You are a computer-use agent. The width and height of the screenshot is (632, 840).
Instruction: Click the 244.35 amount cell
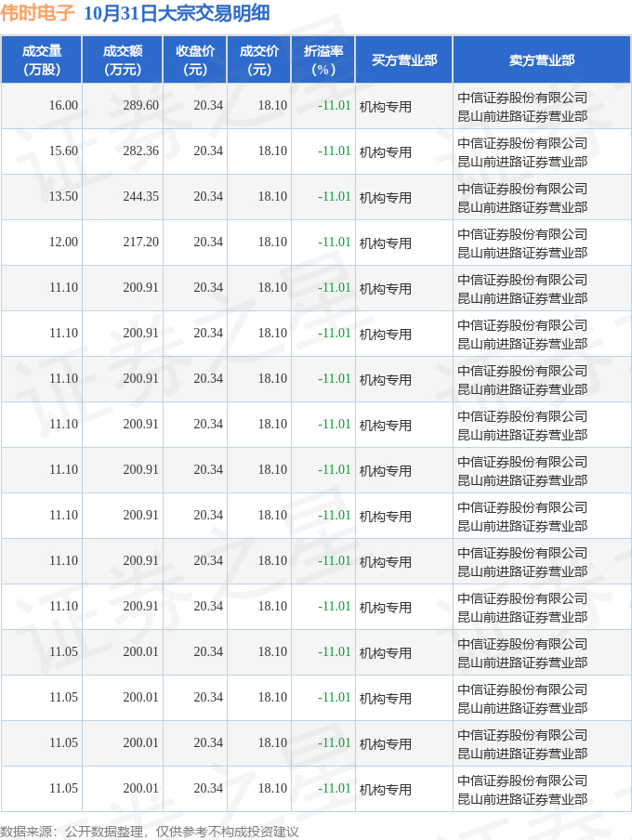pyautogui.click(x=140, y=197)
